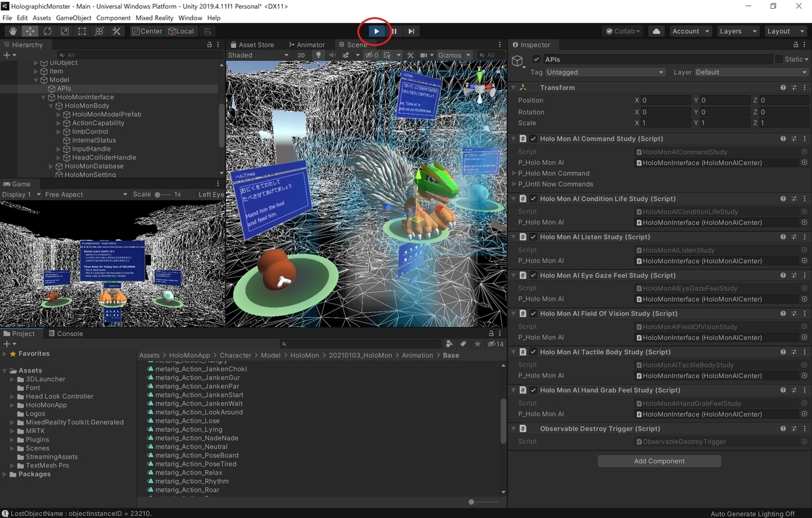The image size is (812, 518).
Task: Expand the HoloMonDatabase node
Action: [x=51, y=166]
